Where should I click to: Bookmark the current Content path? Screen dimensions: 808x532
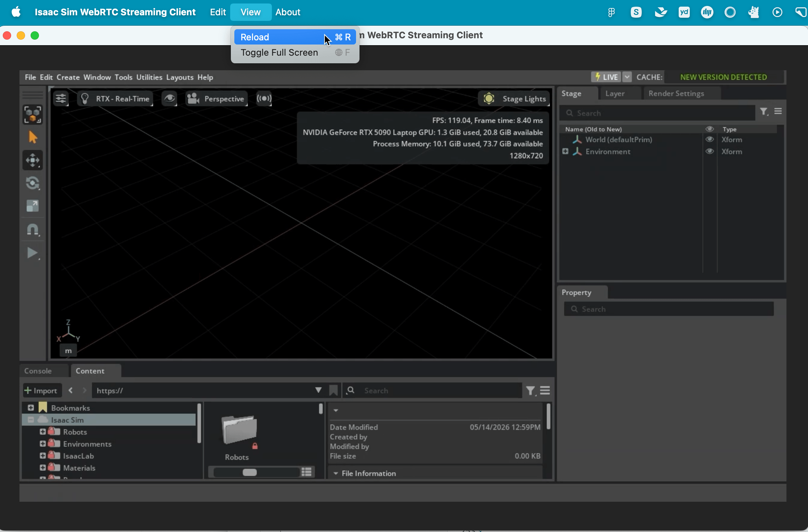(333, 390)
